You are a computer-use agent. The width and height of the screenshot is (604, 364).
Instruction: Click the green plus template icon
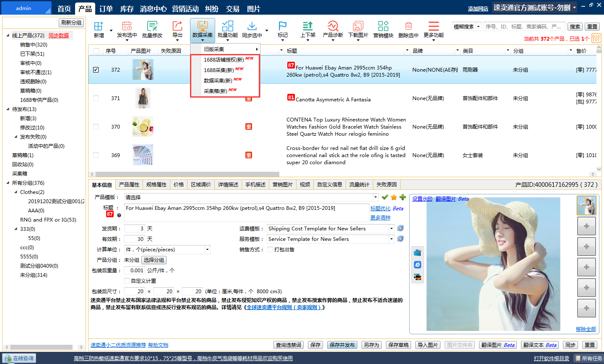403,197
